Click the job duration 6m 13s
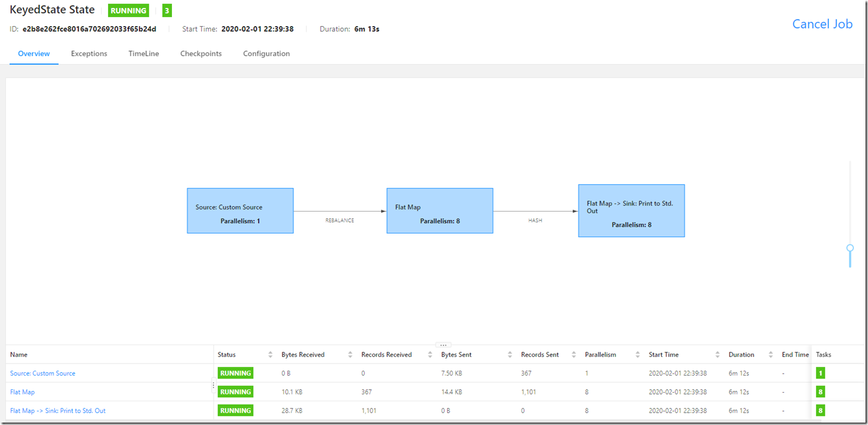This screenshot has height=425, width=868. (367, 29)
